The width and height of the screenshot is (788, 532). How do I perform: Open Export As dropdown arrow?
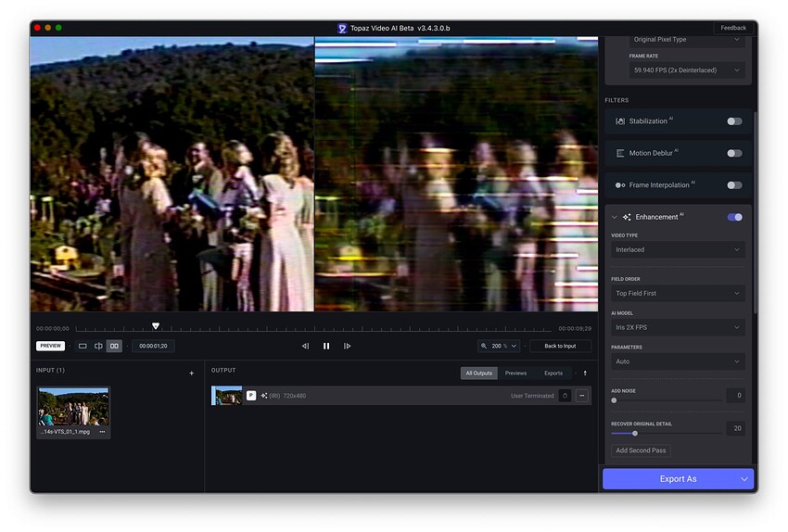pos(744,479)
